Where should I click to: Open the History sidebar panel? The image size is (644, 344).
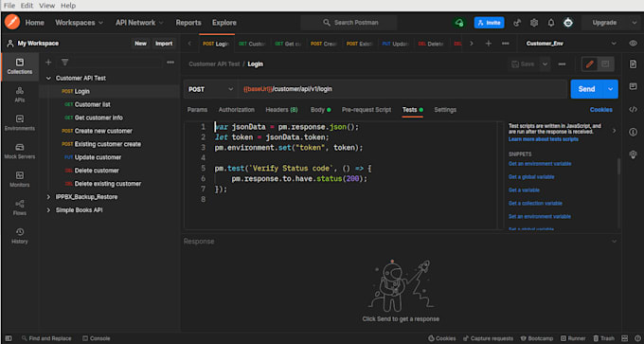[x=19, y=236]
